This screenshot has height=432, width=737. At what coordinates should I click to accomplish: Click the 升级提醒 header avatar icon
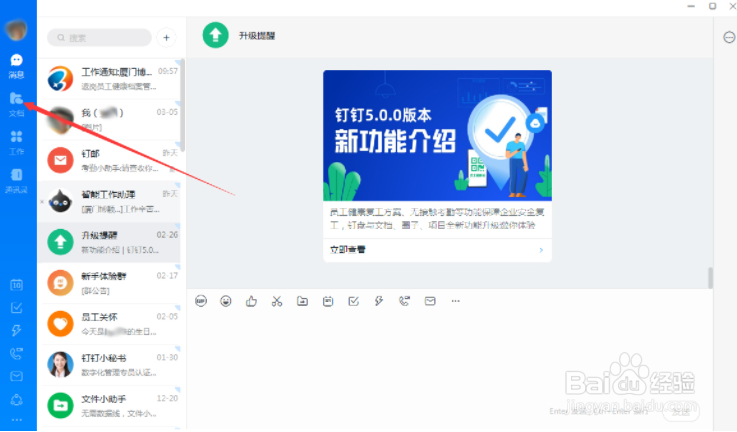(x=215, y=35)
